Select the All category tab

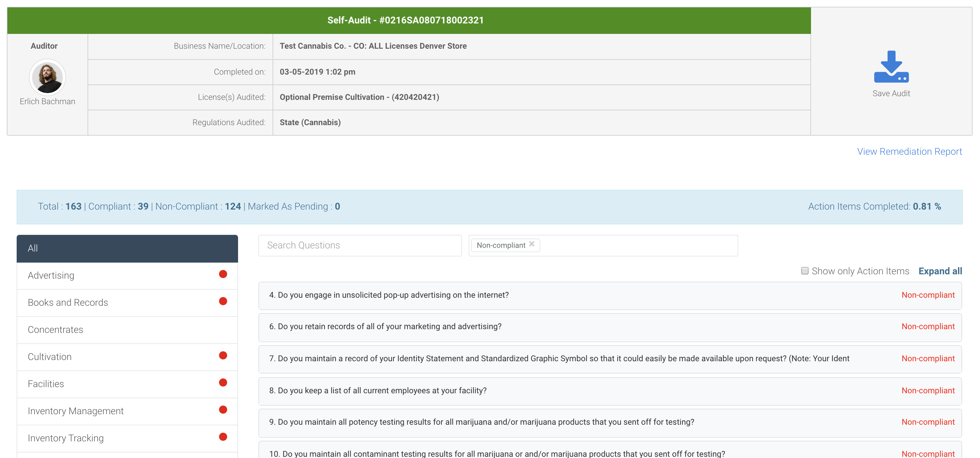[x=127, y=249]
